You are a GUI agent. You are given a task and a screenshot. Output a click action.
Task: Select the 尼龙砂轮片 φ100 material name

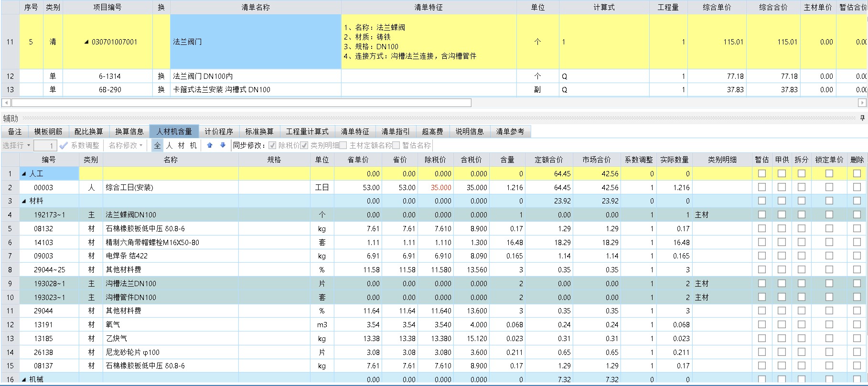tap(133, 352)
